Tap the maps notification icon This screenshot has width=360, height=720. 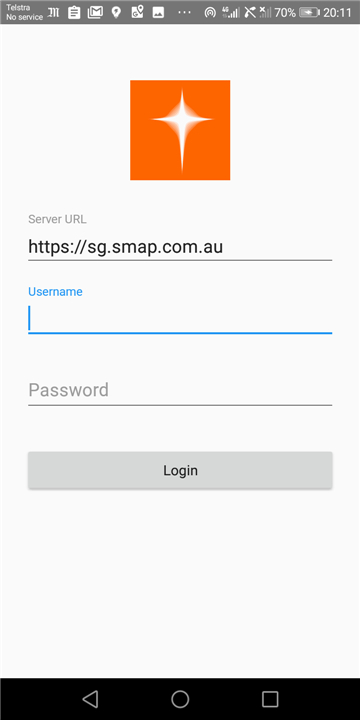[x=137, y=12]
